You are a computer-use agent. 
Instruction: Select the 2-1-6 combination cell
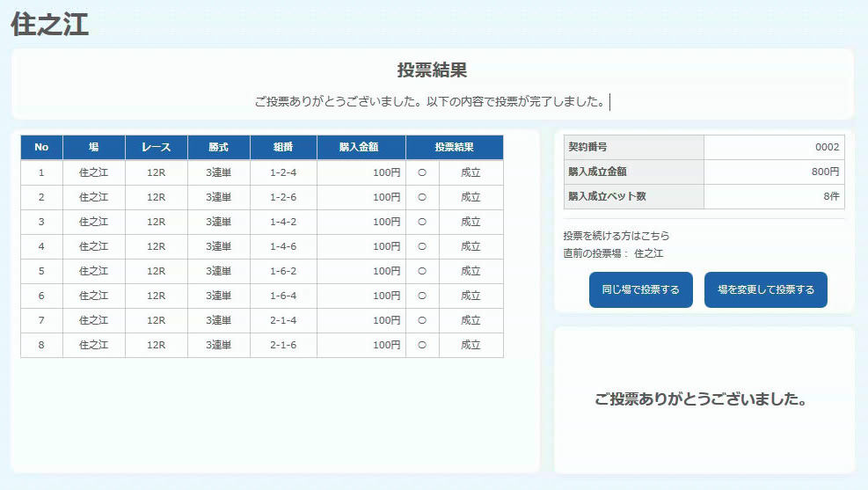click(x=283, y=345)
